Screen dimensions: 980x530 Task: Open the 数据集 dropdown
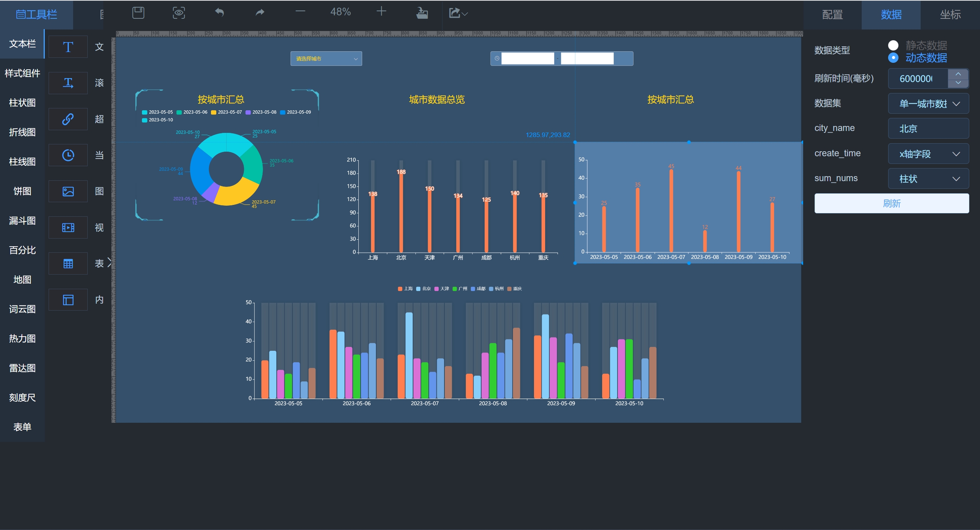(x=928, y=104)
